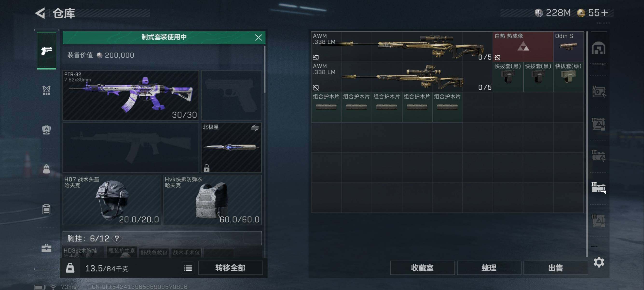Open the settings gear icon
This screenshot has width=644, height=290.
click(599, 262)
